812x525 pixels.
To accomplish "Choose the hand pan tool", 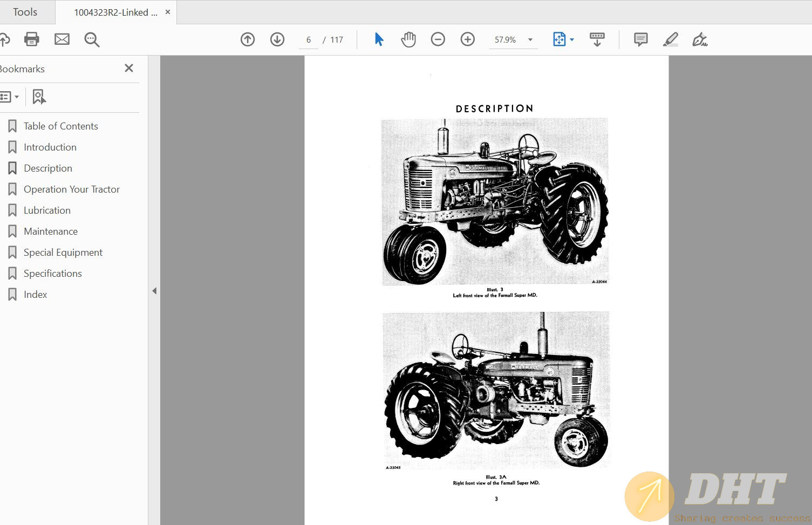I will click(408, 39).
